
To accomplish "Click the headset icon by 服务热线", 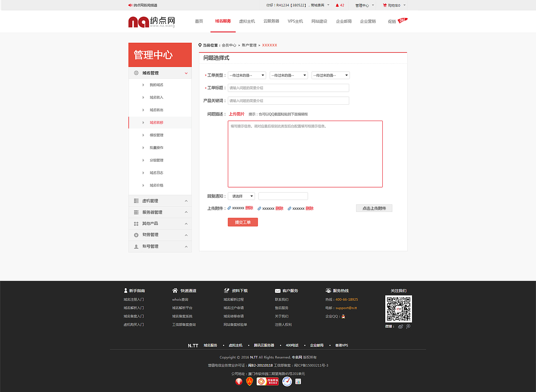I will (328, 290).
